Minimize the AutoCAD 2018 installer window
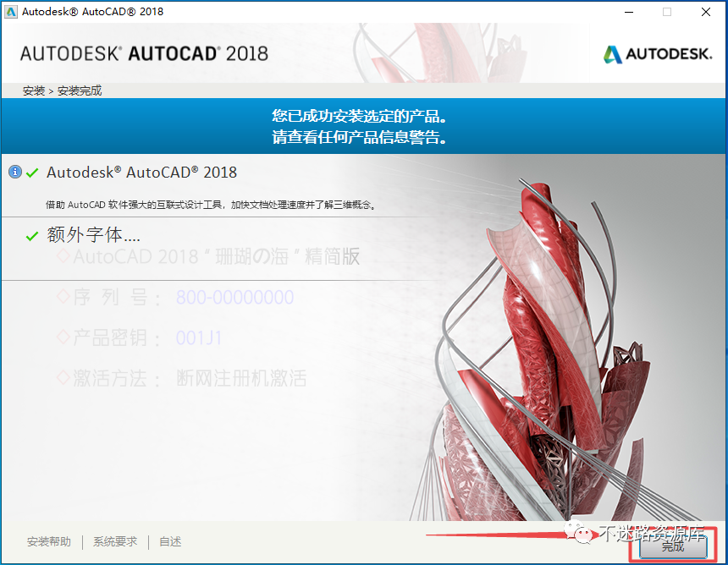 [629, 12]
